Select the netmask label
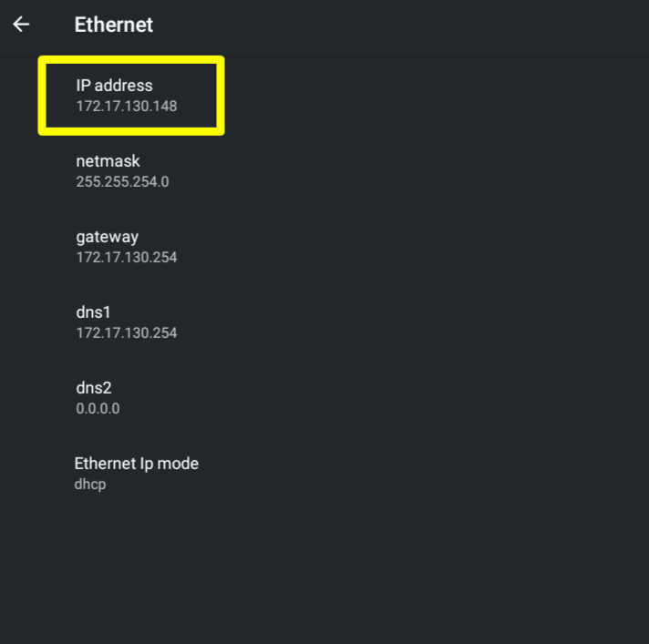The width and height of the screenshot is (649, 644). tap(108, 161)
